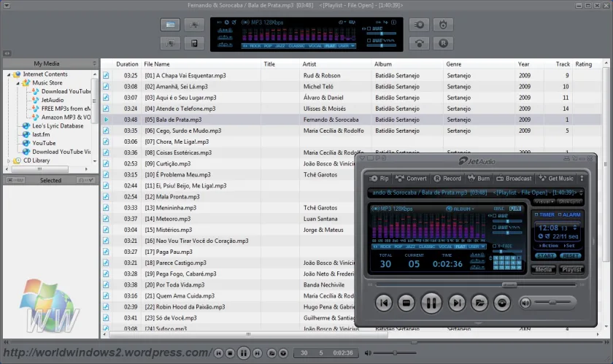This screenshot has width=613, height=364.
Task: Skip to next track in JetAudio mini player
Action: (457, 303)
